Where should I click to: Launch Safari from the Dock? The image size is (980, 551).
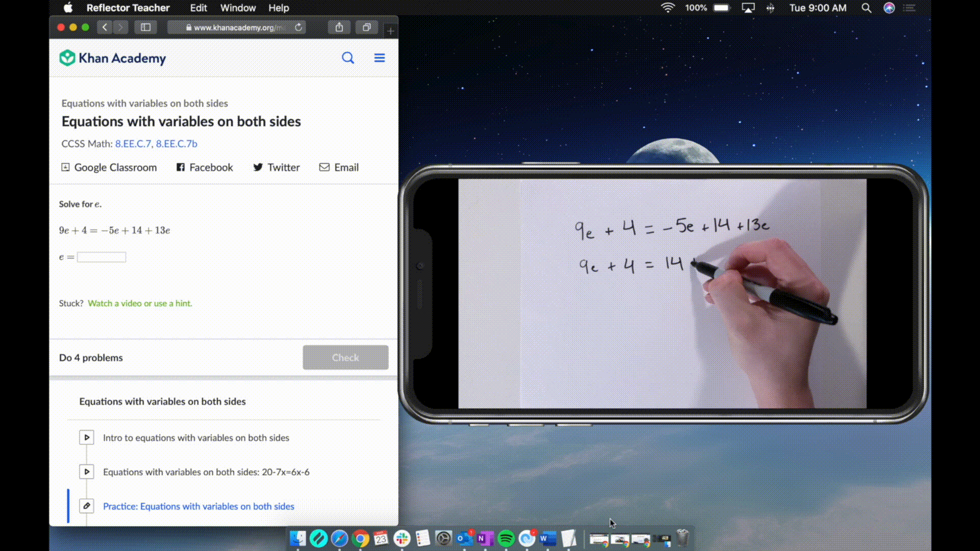click(339, 538)
